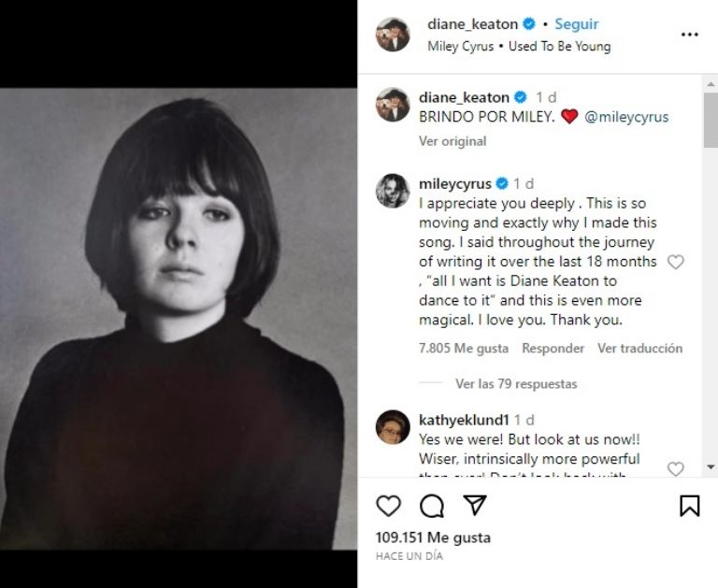Open the @mileycyrus mention link
Screen dimensions: 718x588
click(x=626, y=117)
